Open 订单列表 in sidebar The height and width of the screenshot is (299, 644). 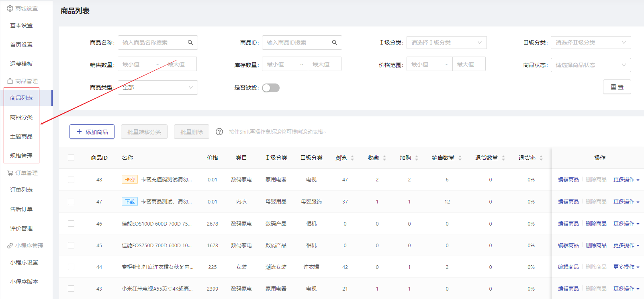[x=21, y=190]
